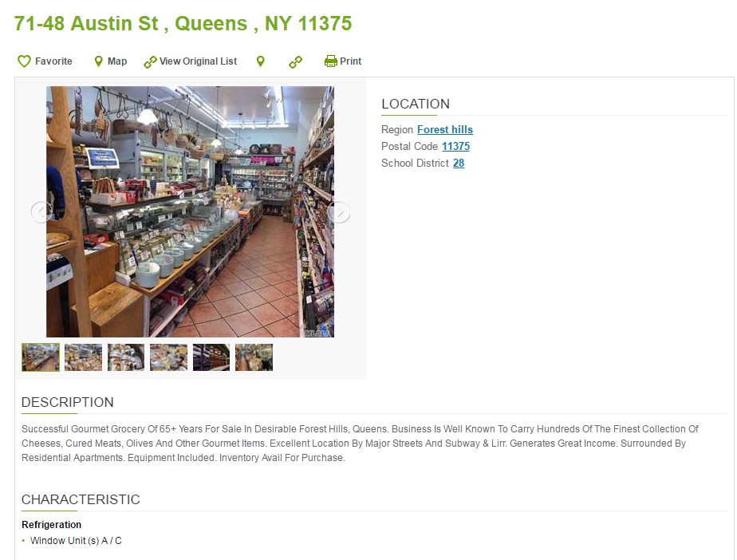Click the standalone location pin icon
This screenshot has height=560, width=737.
pos(260,61)
